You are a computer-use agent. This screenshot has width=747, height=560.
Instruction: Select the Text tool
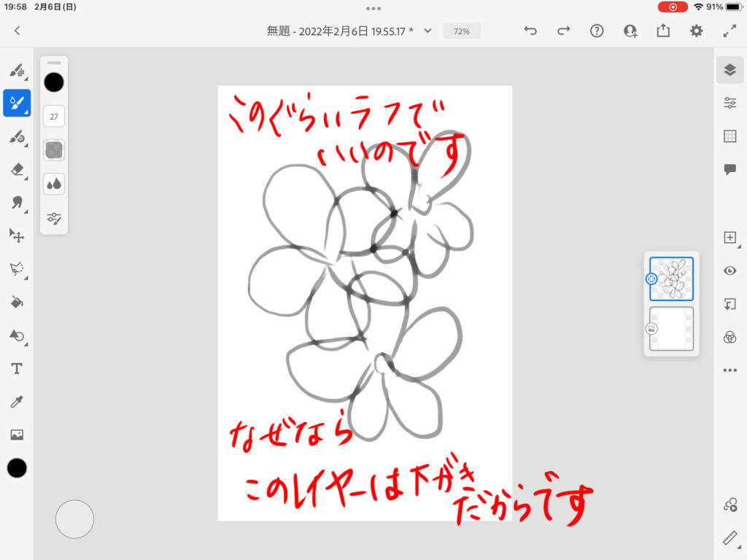pyautogui.click(x=16, y=368)
